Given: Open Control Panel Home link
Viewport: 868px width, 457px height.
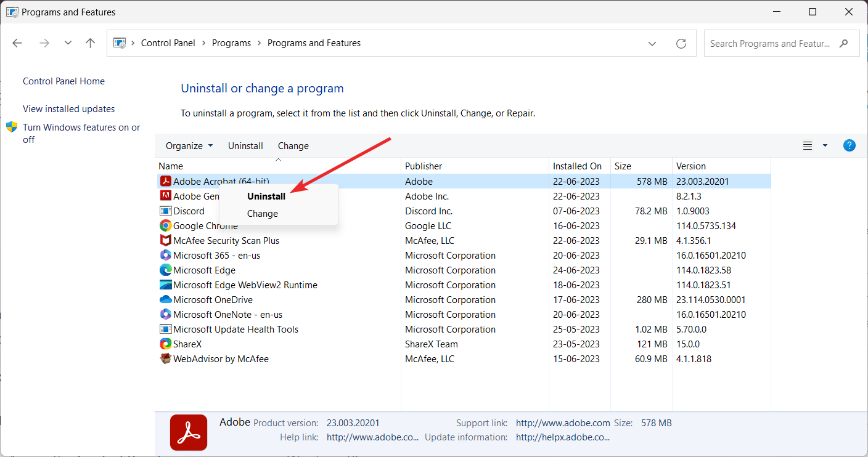Looking at the screenshot, I should [x=63, y=81].
